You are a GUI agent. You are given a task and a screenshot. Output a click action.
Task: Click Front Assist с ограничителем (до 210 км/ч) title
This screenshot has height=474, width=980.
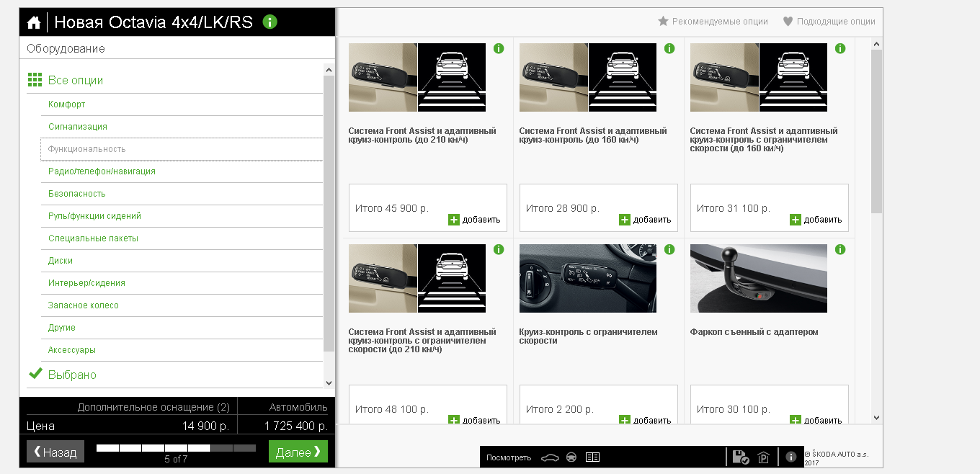[422, 341]
